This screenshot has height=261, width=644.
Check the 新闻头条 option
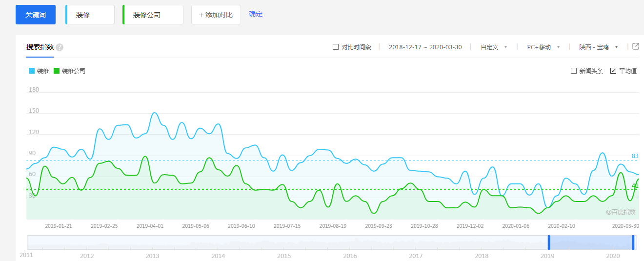tap(574, 71)
